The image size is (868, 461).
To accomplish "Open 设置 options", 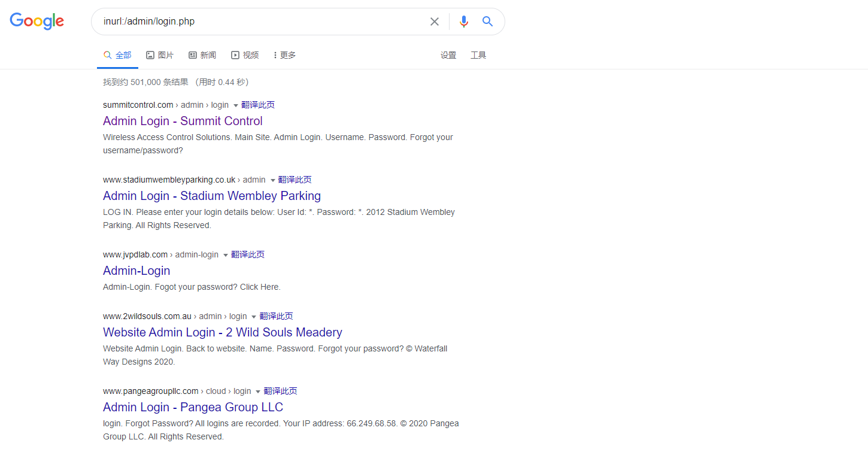I will pyautogui.click(x=448, y=55).
